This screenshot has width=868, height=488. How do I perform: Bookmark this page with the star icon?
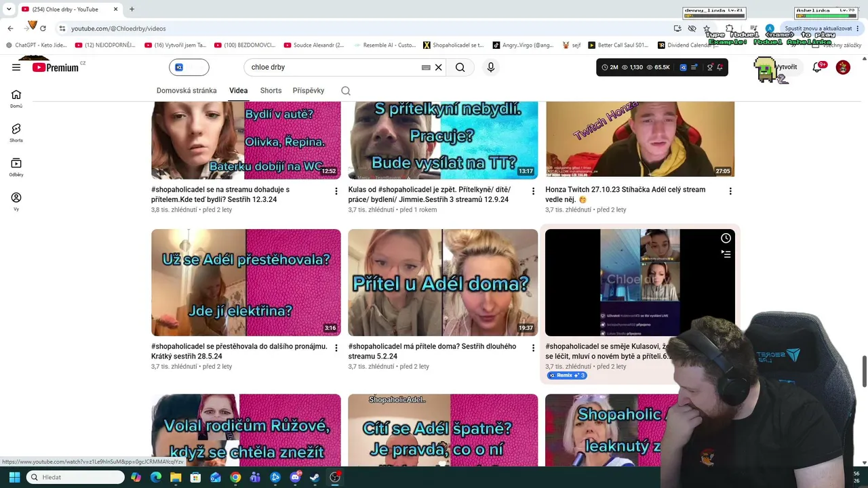707,28
